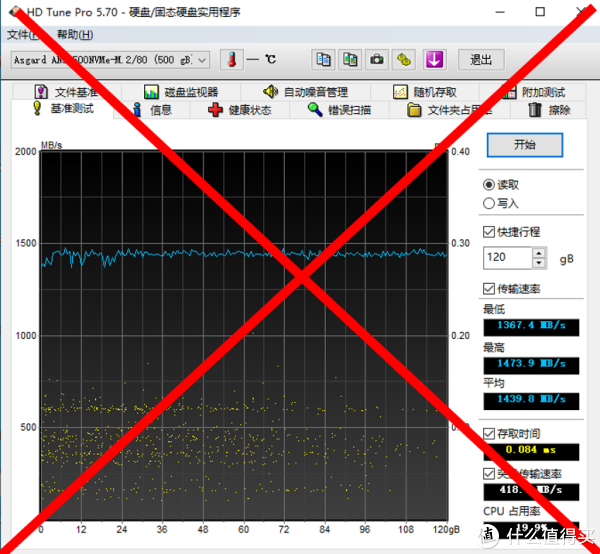
Task: Click the benchmark lightbulb icon
Action: pos(37,108)
